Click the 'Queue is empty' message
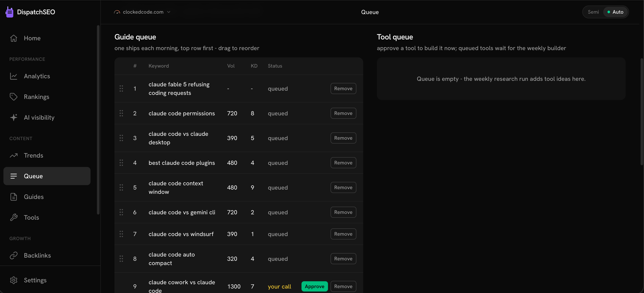 501,79
